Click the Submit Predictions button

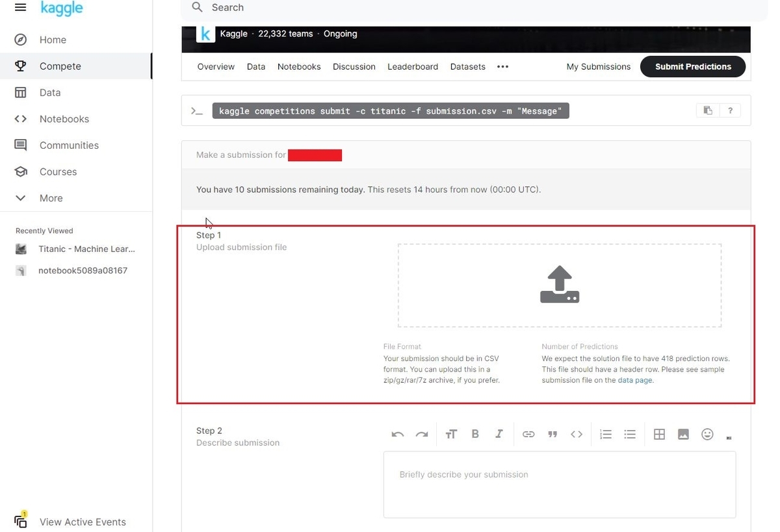tap(693, 66)
